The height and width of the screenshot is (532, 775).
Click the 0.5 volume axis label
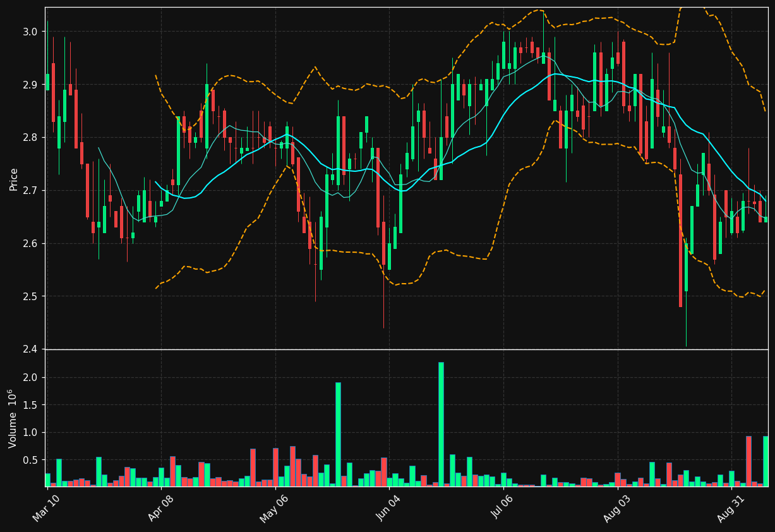[x=32, y=460]
